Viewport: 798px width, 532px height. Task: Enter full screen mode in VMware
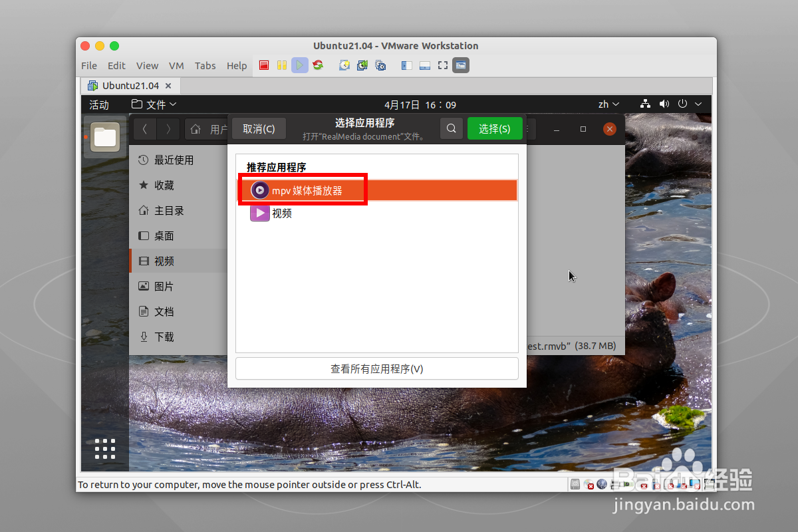click(442, 65)
